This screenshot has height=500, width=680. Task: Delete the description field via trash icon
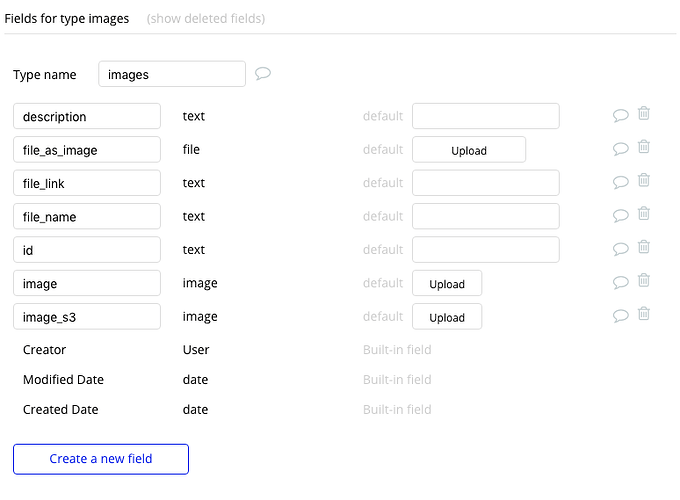pyautogui.click(x=644, y=114)
